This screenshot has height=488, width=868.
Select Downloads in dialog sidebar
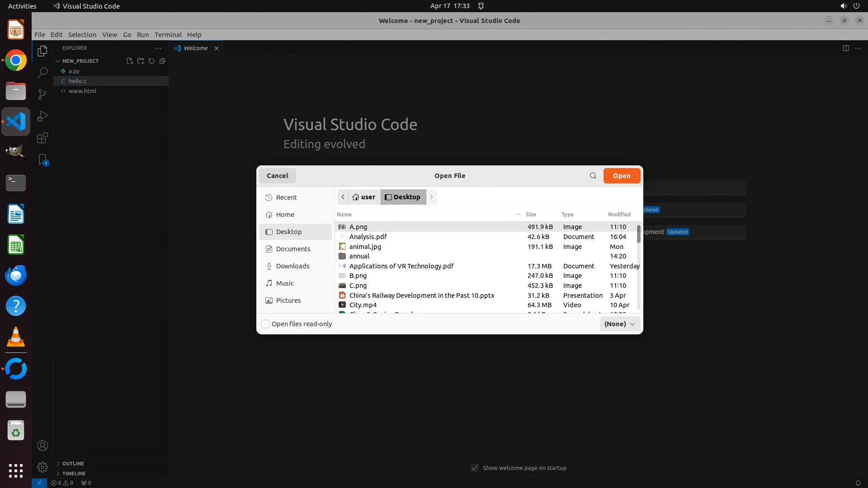pos(292,266)
